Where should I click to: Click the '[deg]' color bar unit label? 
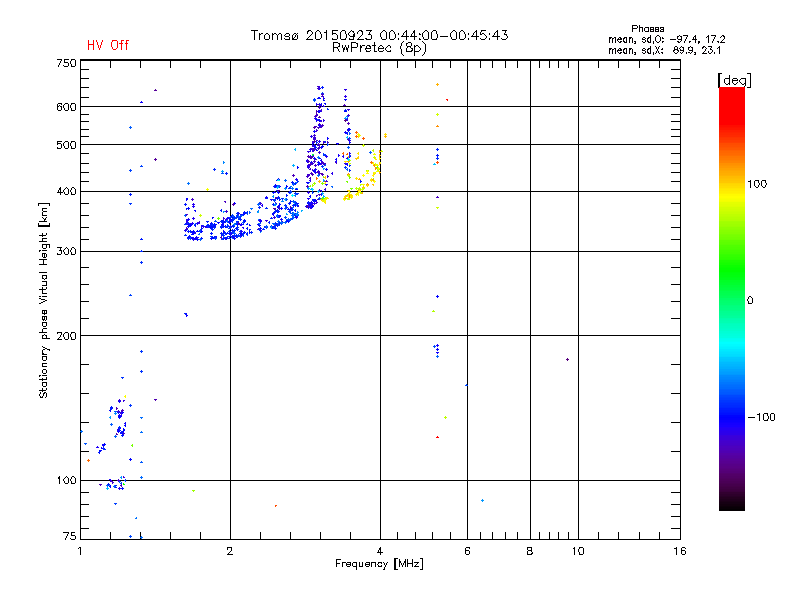coord(734,80)
